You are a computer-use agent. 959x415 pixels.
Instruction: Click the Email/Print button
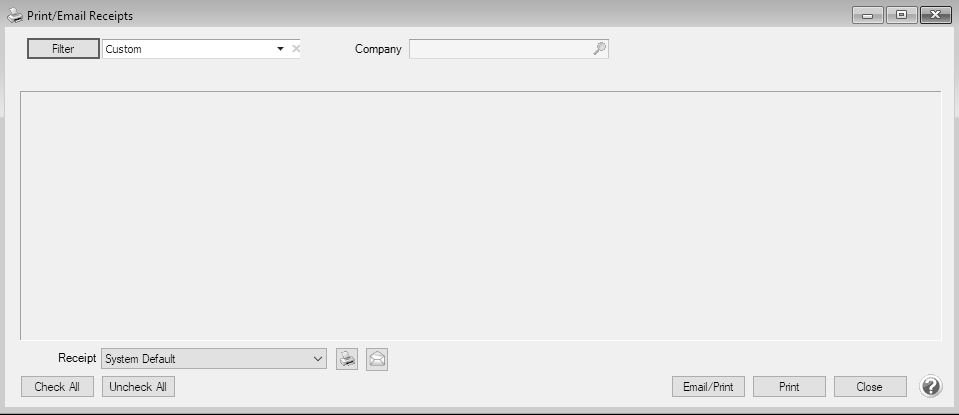[708, 387]
